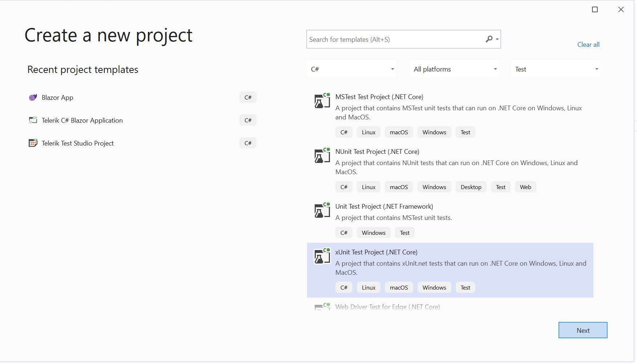The height and width of the screenshot is (364, 637).
Task: Click the search magnifier icon in template search
Action: (x=489, y=39)
